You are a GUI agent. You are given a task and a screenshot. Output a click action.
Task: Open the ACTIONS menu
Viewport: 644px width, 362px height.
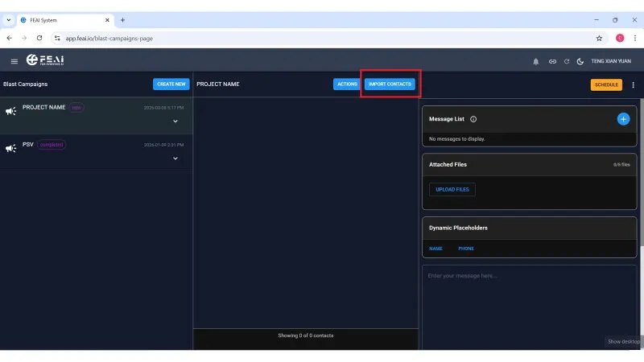(347, 84)
